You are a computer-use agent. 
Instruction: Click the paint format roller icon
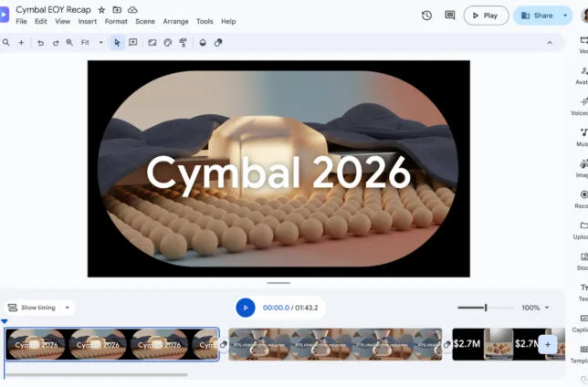coord(183,42)
